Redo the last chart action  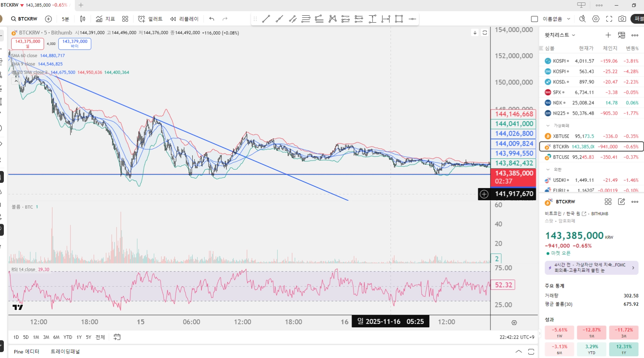click(x=225, y=19)
